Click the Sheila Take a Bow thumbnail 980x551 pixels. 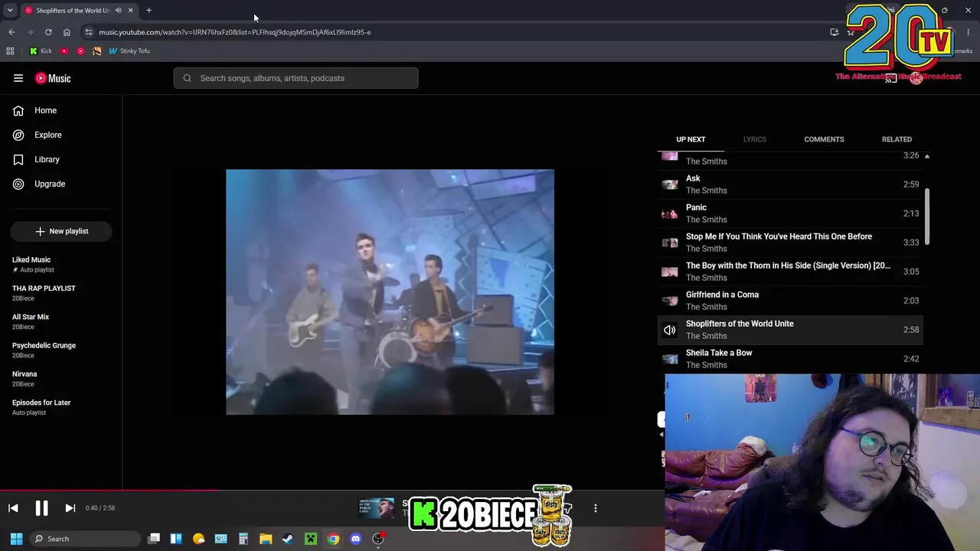pyautogui.click(x=670, y=359)
